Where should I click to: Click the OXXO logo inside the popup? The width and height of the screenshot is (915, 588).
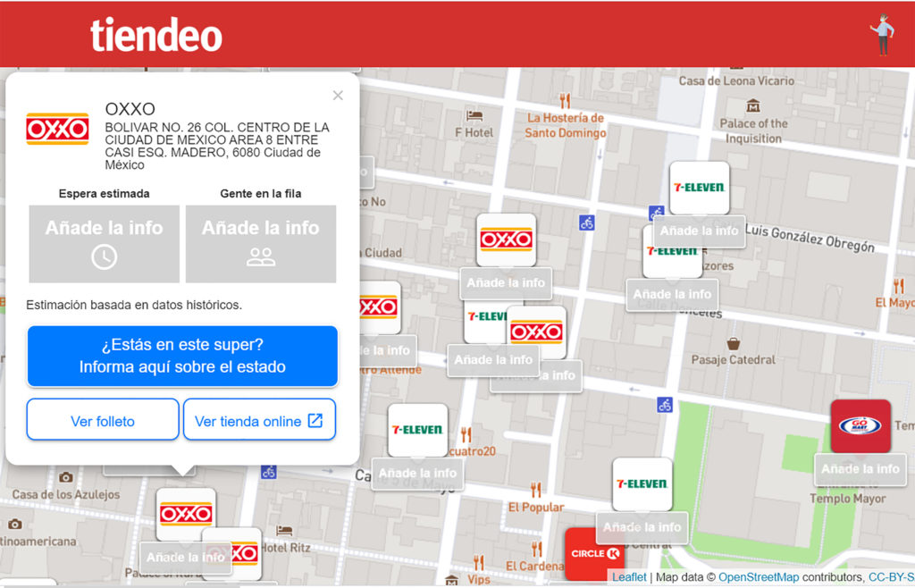pyautogui.click(x=57, y=129)
